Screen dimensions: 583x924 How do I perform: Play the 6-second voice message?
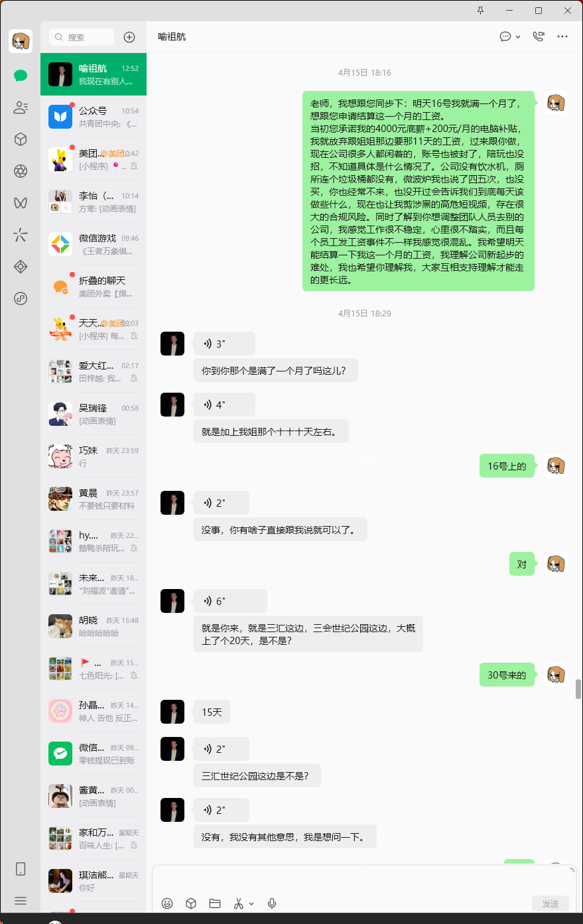tap(230, 601)
